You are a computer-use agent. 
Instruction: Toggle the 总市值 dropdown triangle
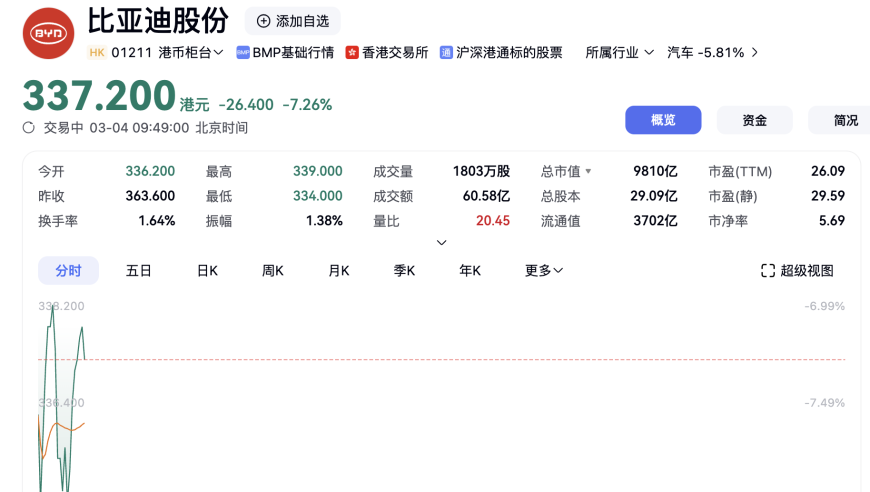coord(588,171)
